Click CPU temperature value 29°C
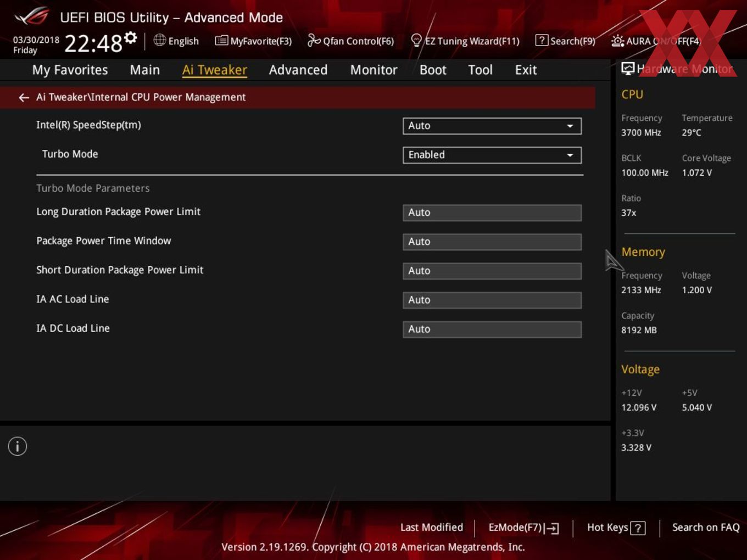This screenshot has width=747, height=560. coord(692,132)
